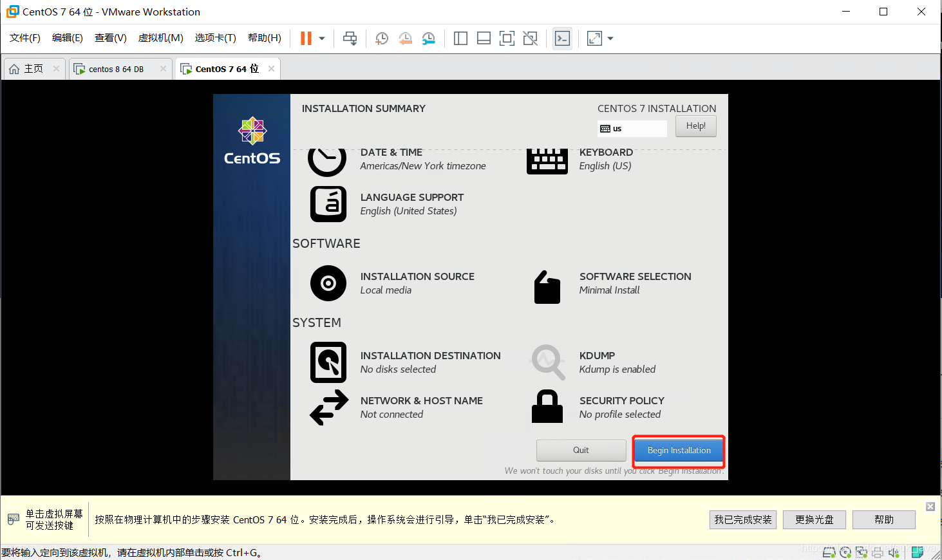Open the snapshot manager wrench-clock icon
Screen dimensions: 942x560
[x=428, y=39]
